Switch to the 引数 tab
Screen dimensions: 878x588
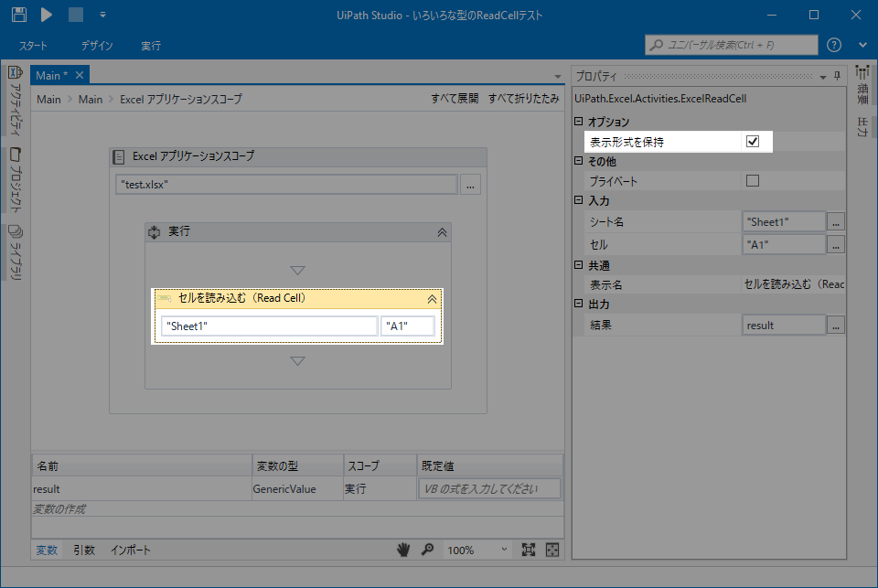click(84, 550)
